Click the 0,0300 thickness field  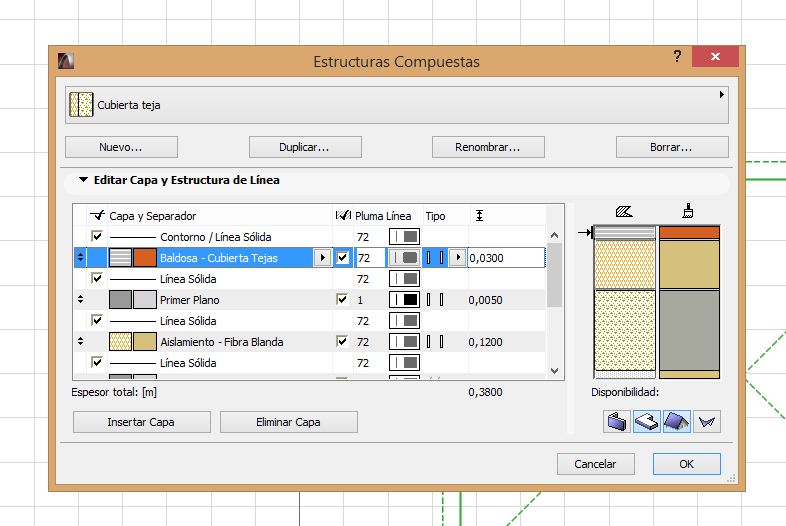pos(505,258)
